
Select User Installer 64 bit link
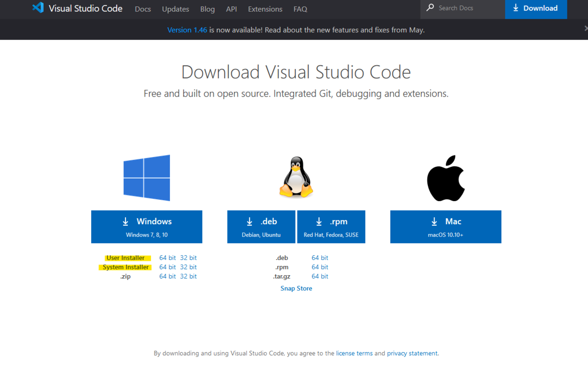(x=168, y=258)
